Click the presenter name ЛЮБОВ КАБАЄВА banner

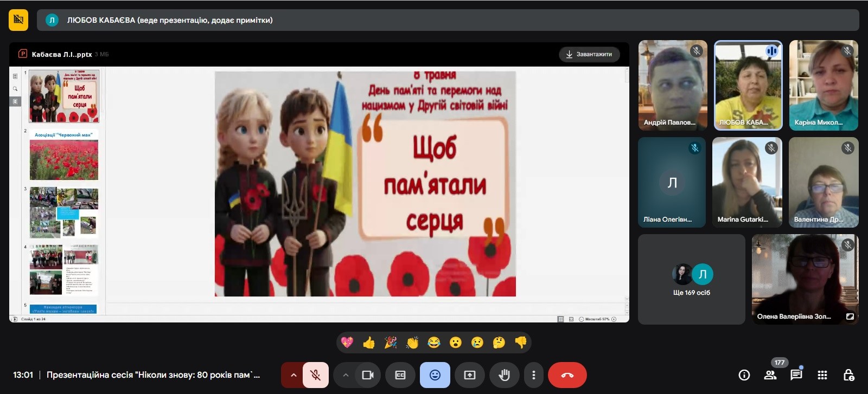coord(448,20)
